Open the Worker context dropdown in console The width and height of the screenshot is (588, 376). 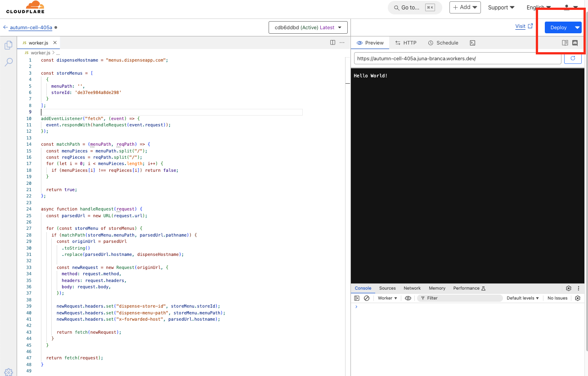pos(387,298)
